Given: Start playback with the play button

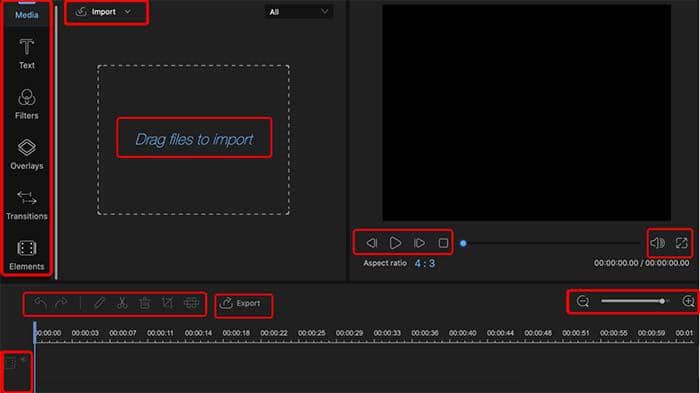Looking at the screenshot, I should point(395,243).
